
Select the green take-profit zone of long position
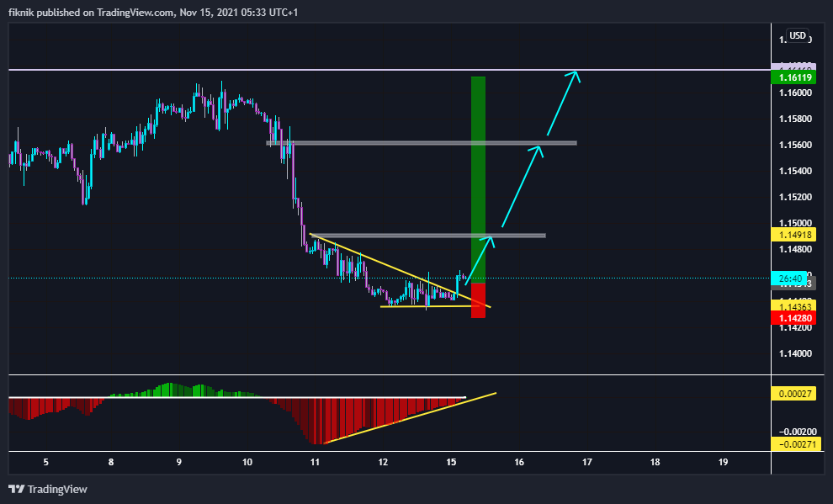[x=478, y=179]
